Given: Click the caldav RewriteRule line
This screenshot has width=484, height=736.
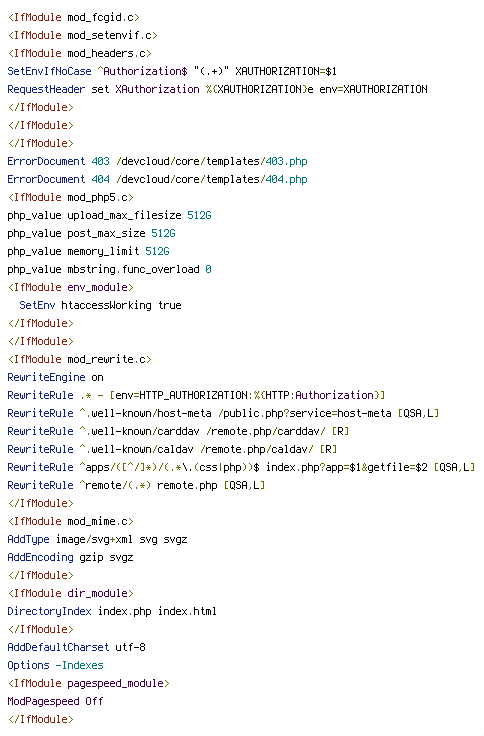Looking at the screenshot, I should click(x=172, y=449).
